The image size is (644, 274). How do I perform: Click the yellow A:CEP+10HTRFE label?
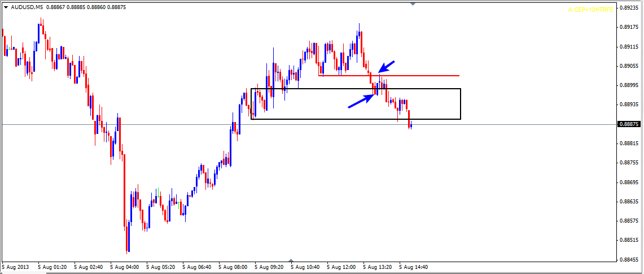(x=590, y=10)
